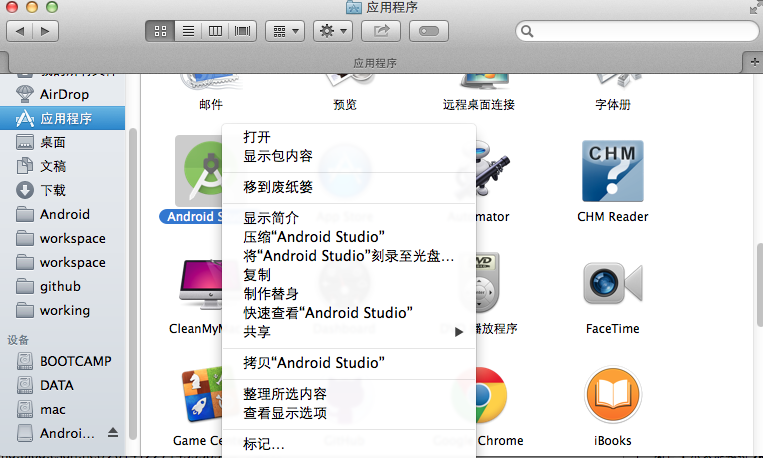Select 应用程序 in the sidebar
The height and width of the screenshot is (458, 763).
click(x=62, y=118)
